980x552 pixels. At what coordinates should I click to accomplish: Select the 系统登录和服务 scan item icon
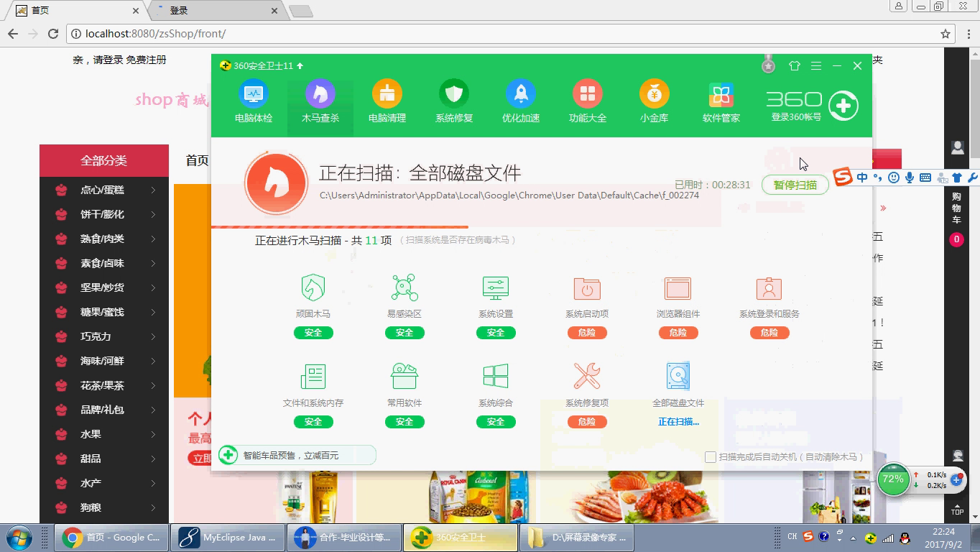[x=769, y=288]
